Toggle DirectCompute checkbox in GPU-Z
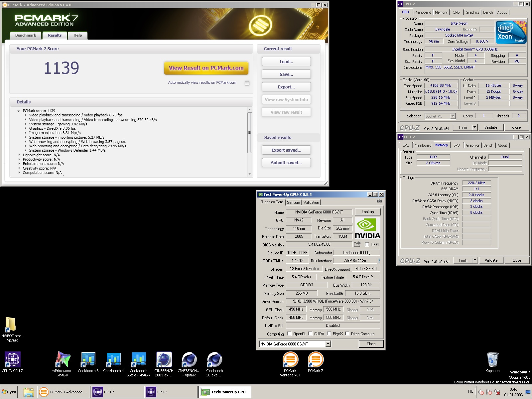The width and height of the screenshot is (532, 399). (x=347, y=333)
